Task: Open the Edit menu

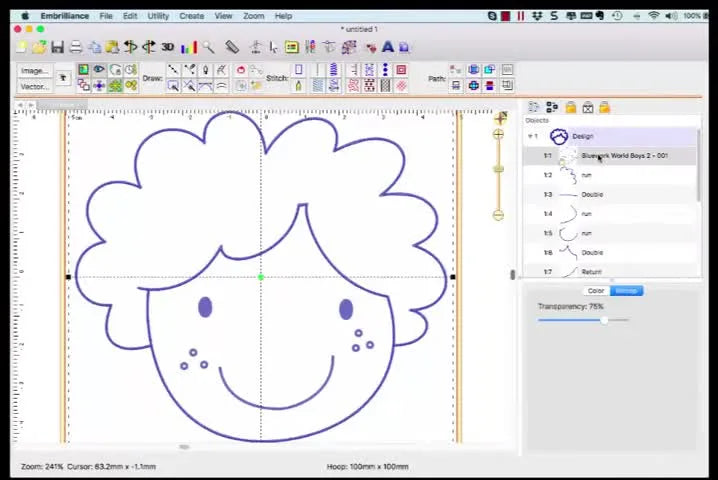Action: click(130, 16)
